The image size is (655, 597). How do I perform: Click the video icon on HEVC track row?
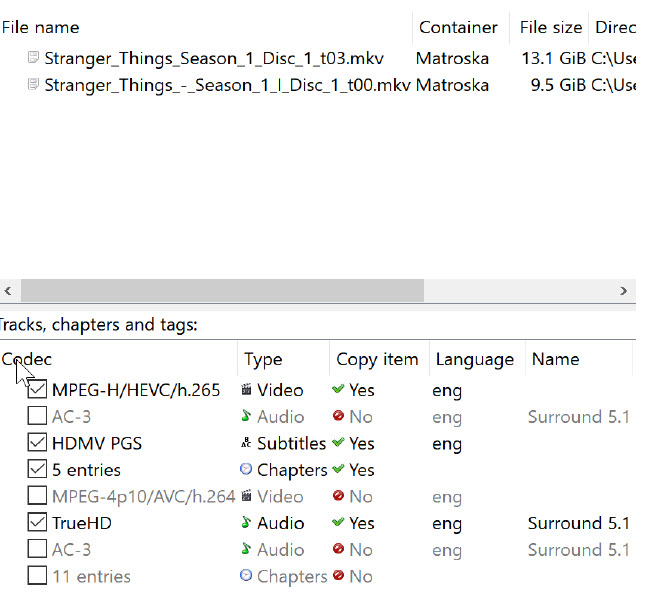[246, 390]
